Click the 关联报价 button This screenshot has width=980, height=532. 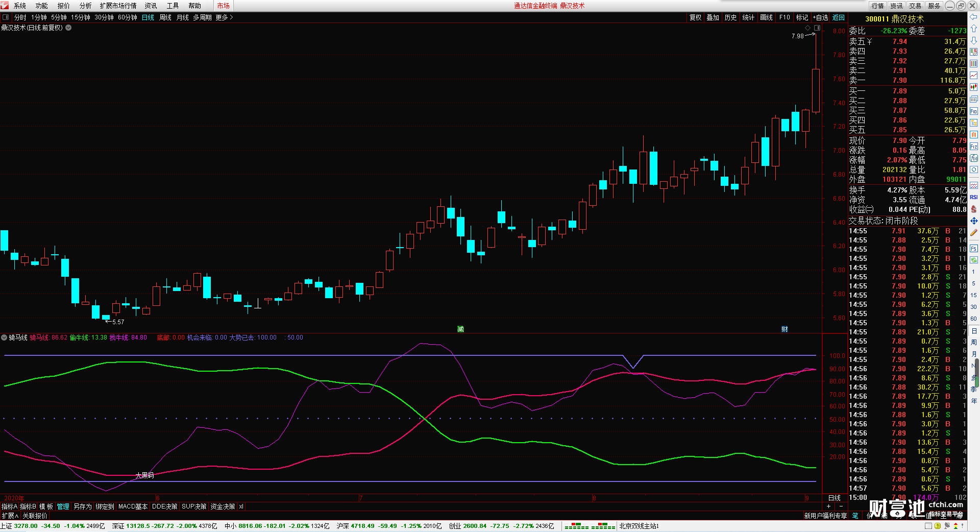(x=35, y=516)
